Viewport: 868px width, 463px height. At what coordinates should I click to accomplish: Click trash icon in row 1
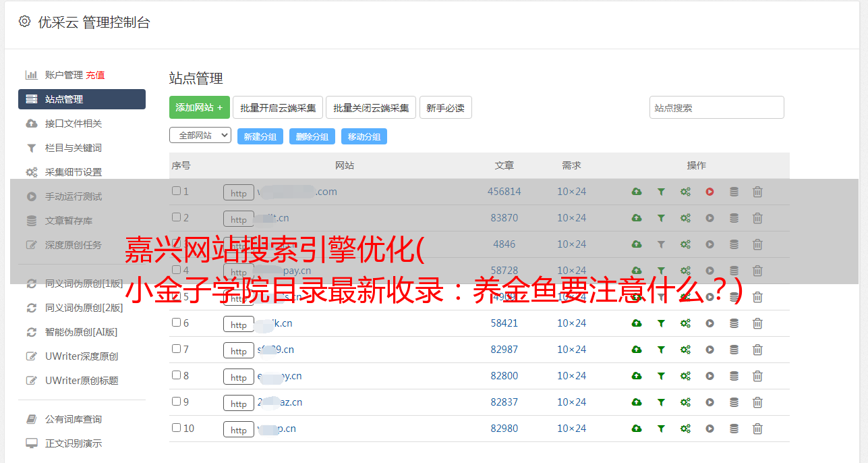pyautogui.click(x=757, y=192)
